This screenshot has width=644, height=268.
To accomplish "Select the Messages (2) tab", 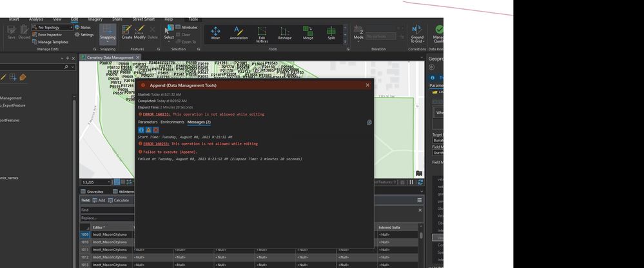I will point(199,122).
